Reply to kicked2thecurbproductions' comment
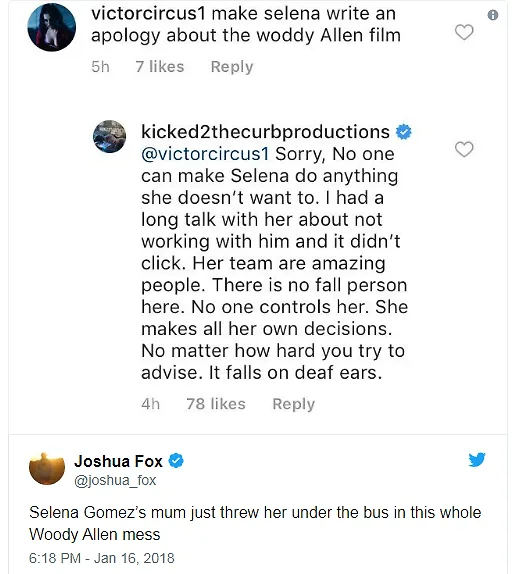The height and width of the screenshot is (574, 512). 294,404
